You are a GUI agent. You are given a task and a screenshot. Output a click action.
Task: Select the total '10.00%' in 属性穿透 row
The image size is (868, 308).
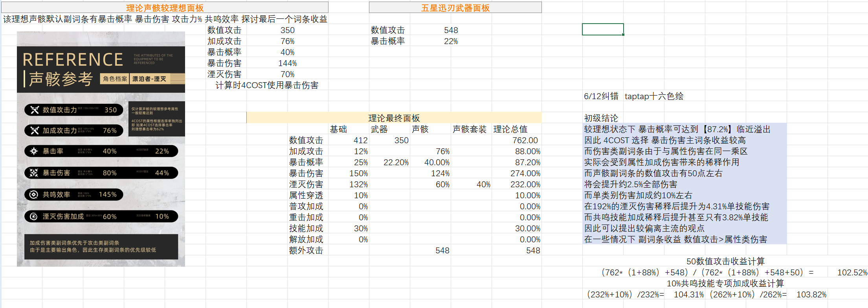pos(527,195)
